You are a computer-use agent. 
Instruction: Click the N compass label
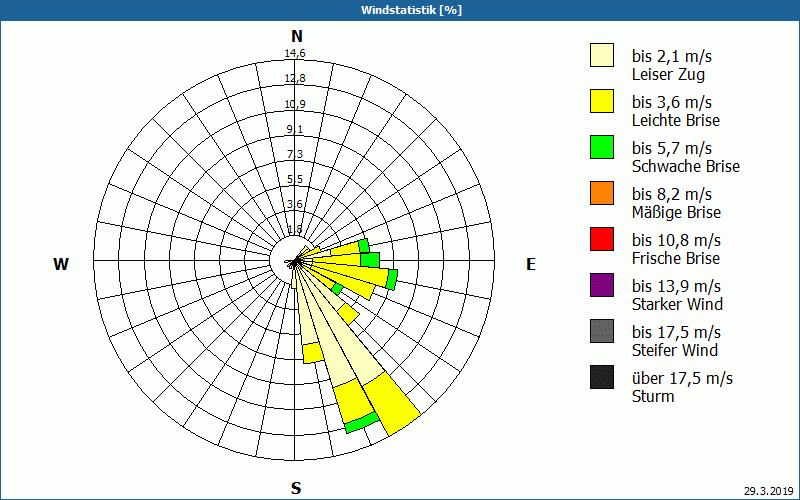coord(296,36)
